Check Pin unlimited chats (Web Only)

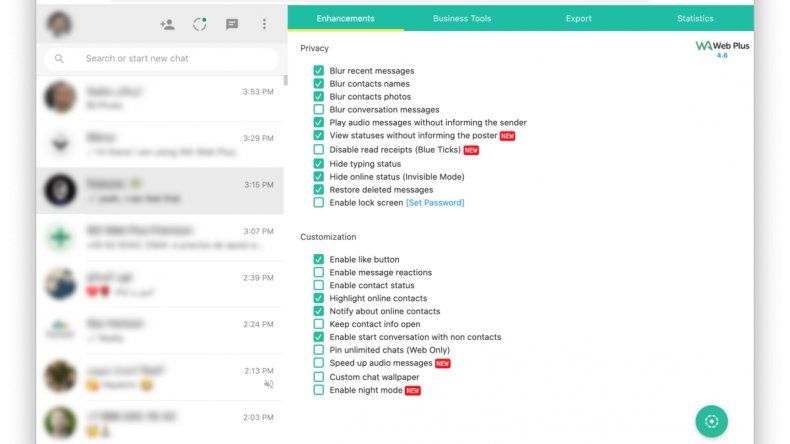click(x=318, y=350)
